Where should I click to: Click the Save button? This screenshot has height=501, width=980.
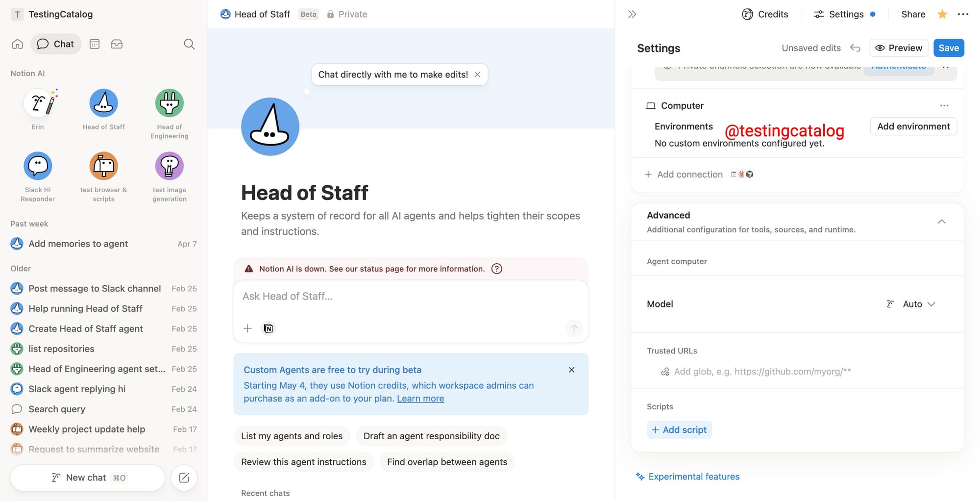[949, 48]
